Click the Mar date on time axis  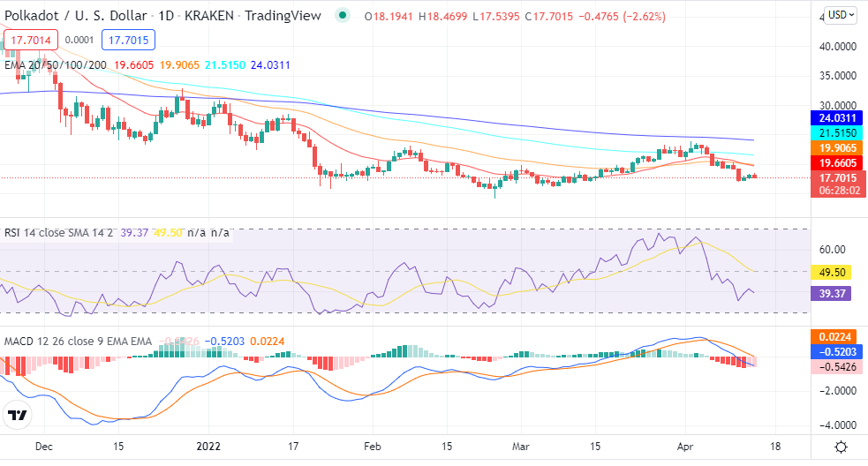520,446
